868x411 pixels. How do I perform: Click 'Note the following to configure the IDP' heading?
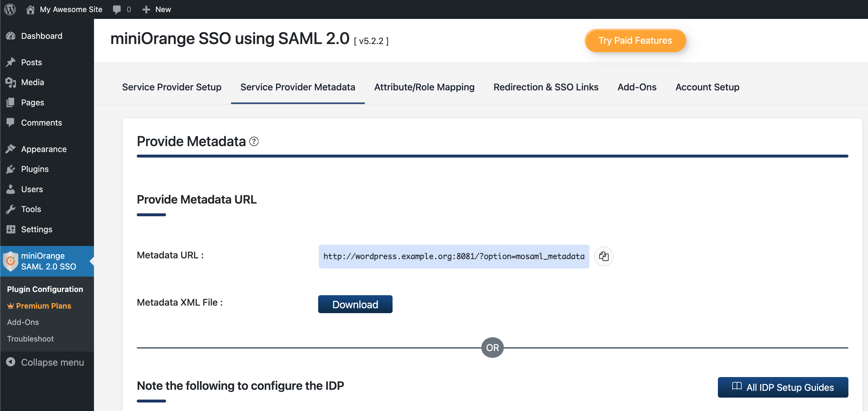pyautogui.click(x=240, y=386)
